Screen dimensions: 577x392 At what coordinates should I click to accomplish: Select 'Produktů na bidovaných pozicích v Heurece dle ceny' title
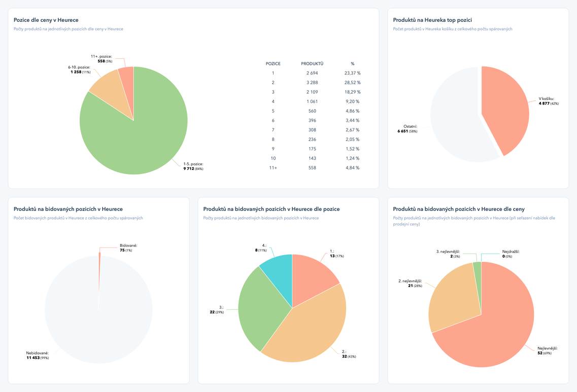click(459, 209)
